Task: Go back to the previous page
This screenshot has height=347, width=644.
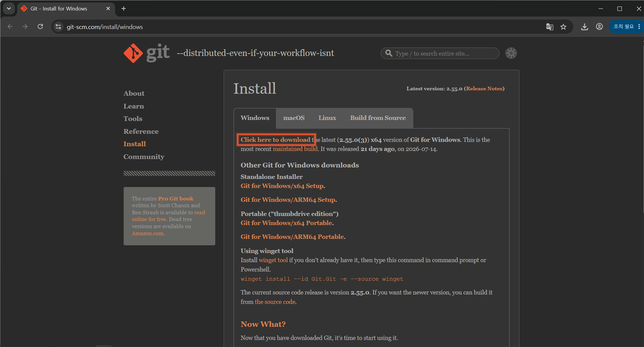Action: 10,27
